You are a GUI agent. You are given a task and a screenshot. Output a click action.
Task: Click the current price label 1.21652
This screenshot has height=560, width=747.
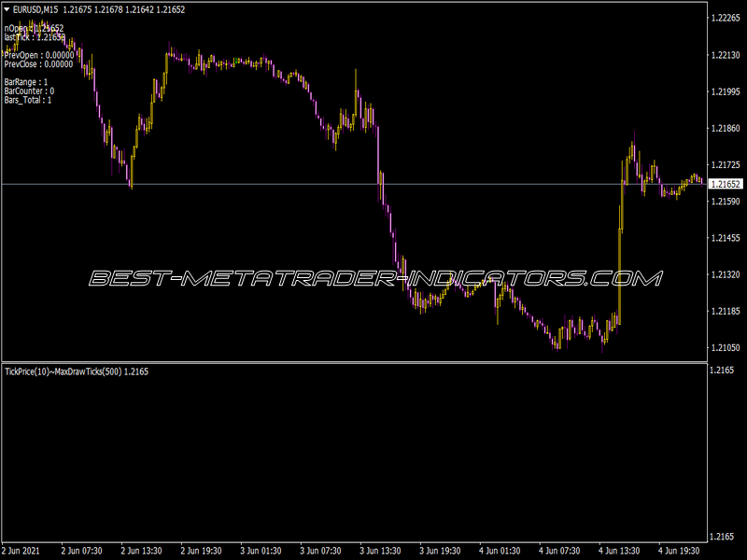click(x=726, y=184)
